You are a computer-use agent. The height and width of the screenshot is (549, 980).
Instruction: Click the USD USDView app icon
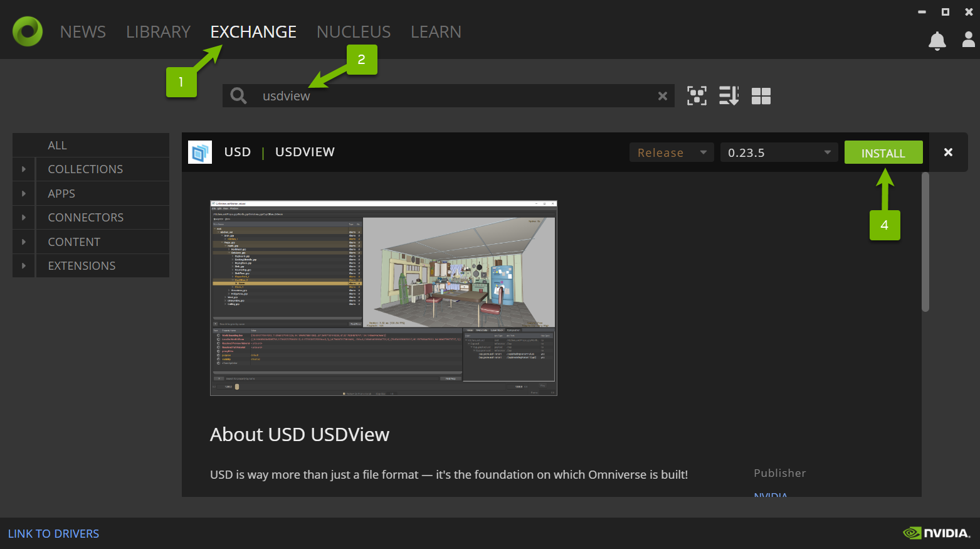point(200,152)
